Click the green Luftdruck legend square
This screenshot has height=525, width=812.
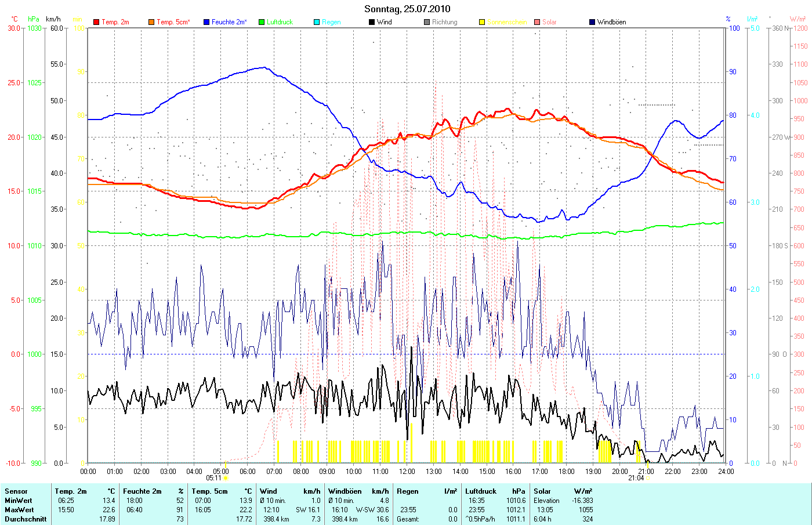[x=262, y=22]
